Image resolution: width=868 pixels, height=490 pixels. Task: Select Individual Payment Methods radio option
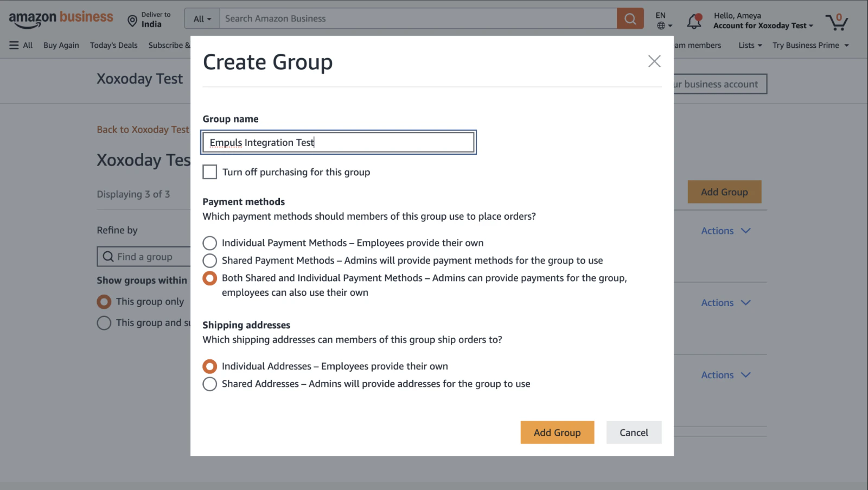(x=209, y=243)
